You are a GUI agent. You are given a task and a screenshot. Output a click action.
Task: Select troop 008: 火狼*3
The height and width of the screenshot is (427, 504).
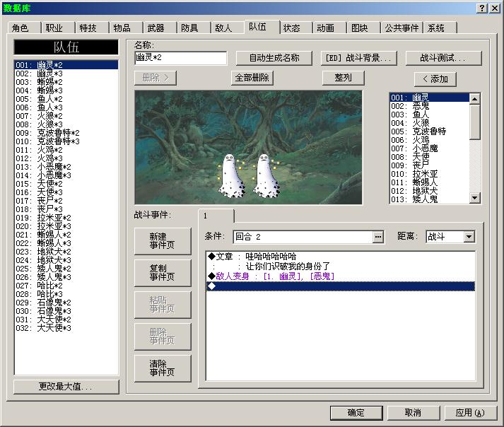coord(66,124)
